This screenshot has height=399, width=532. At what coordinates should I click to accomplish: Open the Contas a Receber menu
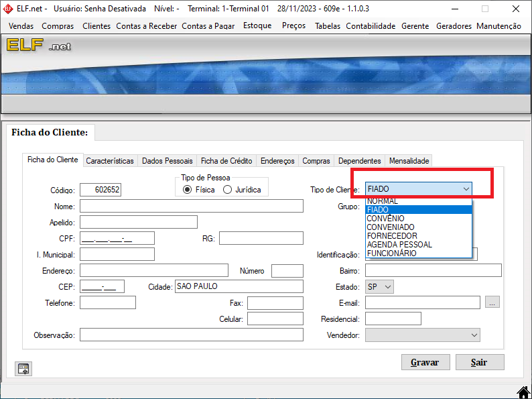click(x=147, y=26)
